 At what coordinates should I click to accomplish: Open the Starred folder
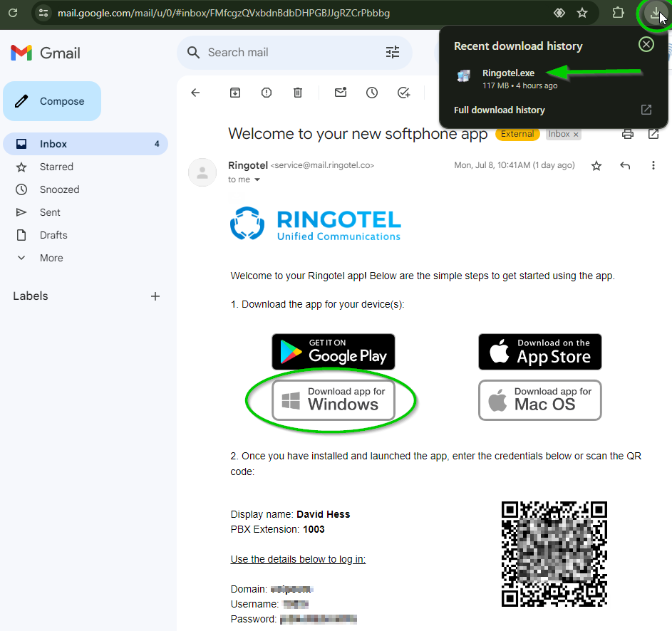pyautogui.click(x=56, y=167)
